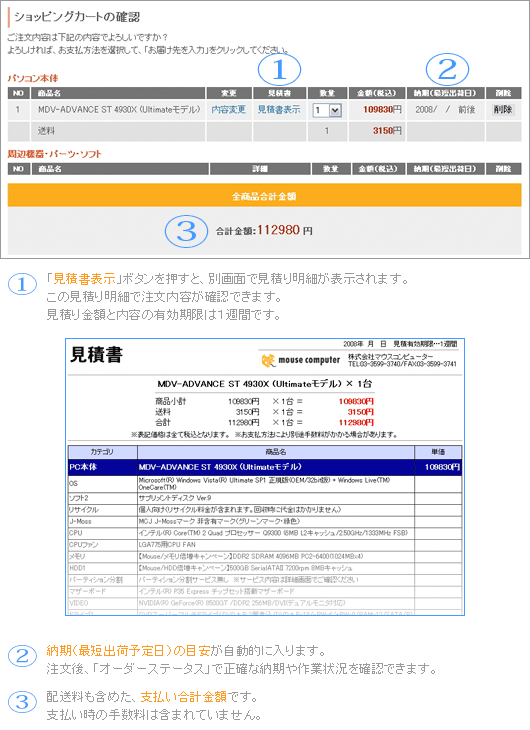Screen dimensions: 530x730
Task: Click the 変更 column header
Action: pos(229,93)
